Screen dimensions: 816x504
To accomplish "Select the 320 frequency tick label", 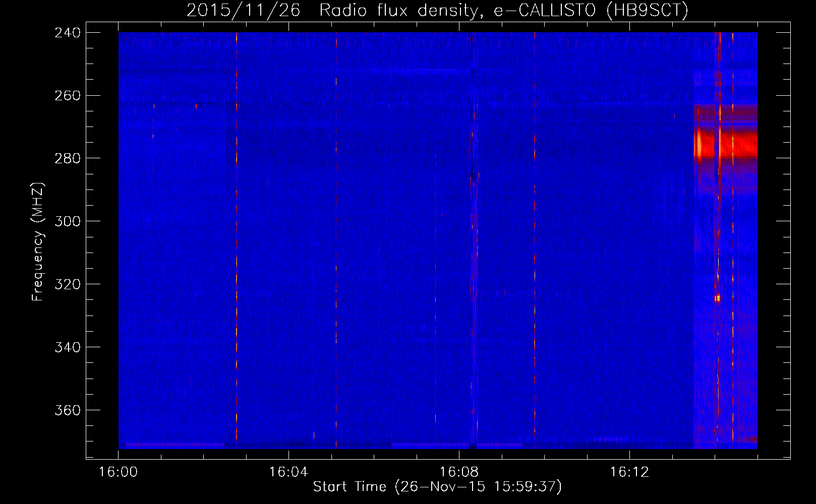I will 68,285.
